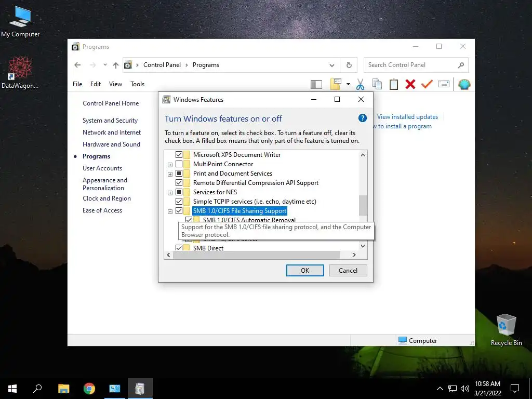
Task: Open the Tools menu
Action: pos(137,84)
